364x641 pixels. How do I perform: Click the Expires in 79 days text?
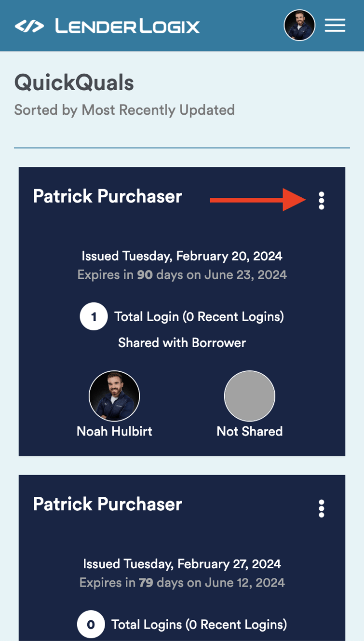[x=182, y=583]
